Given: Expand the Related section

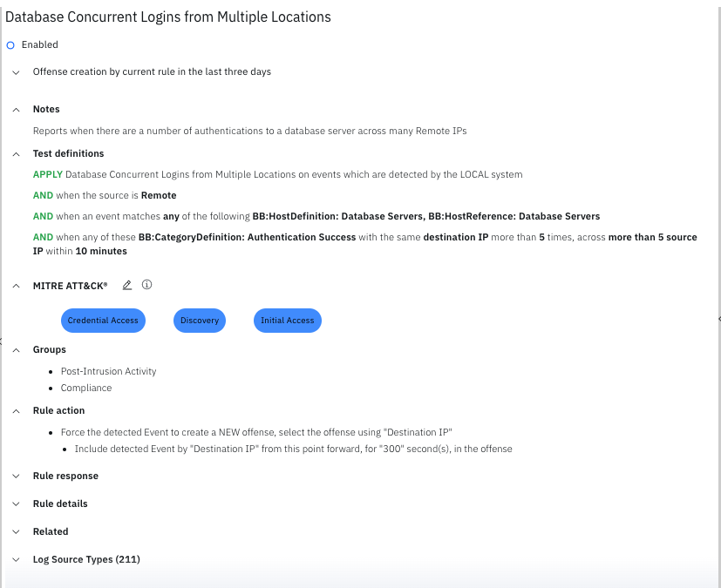Looking at the screenshot, I should (x=16, y=532).
